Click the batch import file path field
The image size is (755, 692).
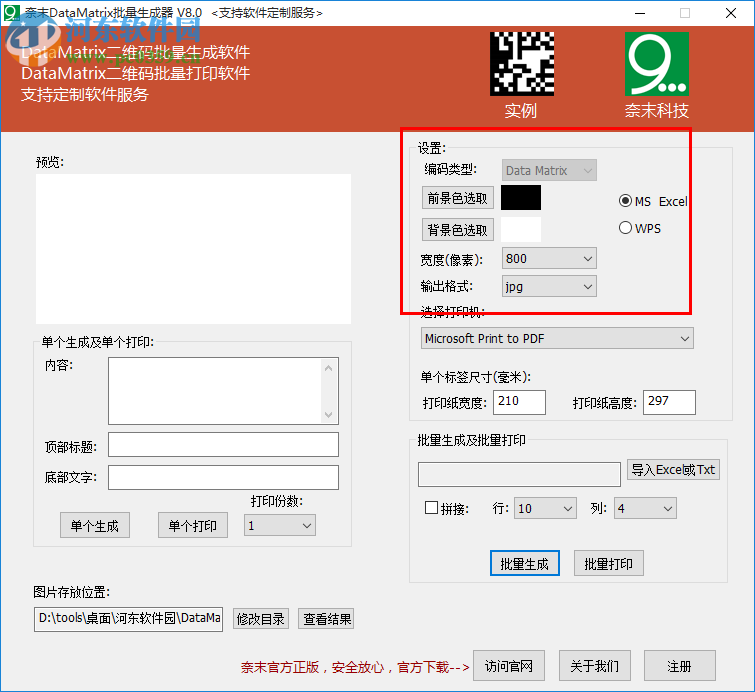click(x=520, y=474)
